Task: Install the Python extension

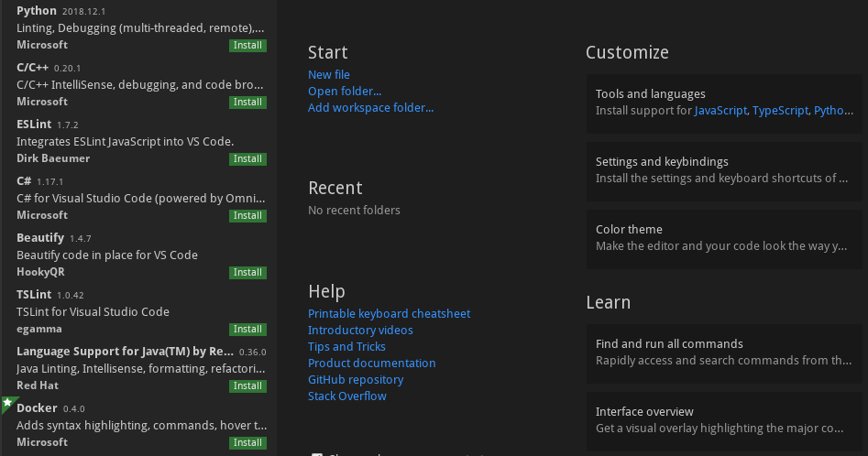Action: point(247,45)
